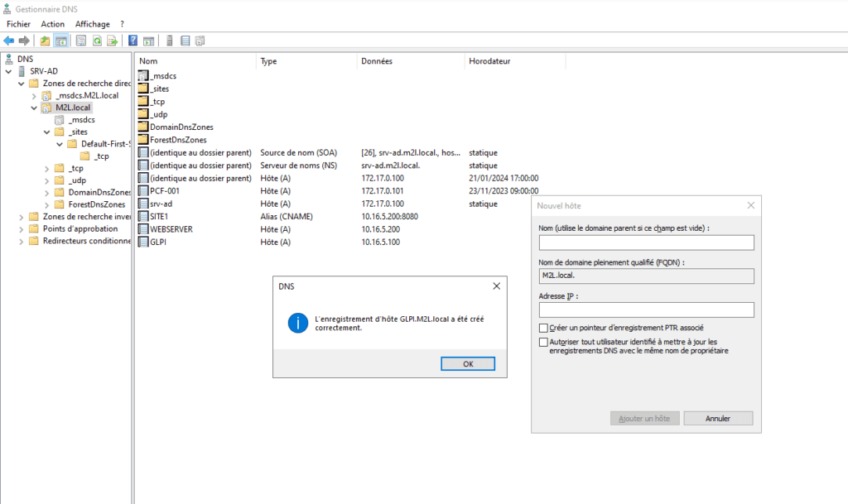Check "Autoriser tout utilisateur identifié" option
The image size is (848, 504).
pyautogui.click(x=544, y=342)
